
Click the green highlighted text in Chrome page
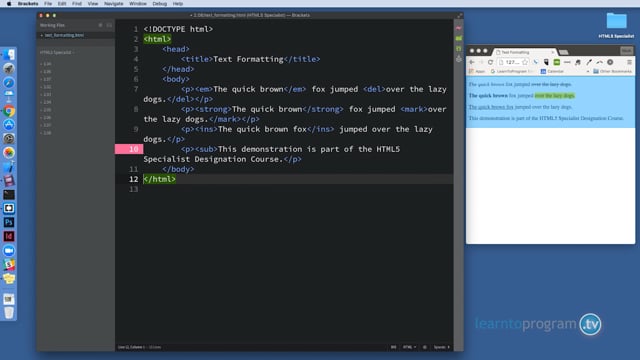coord(555,96)
